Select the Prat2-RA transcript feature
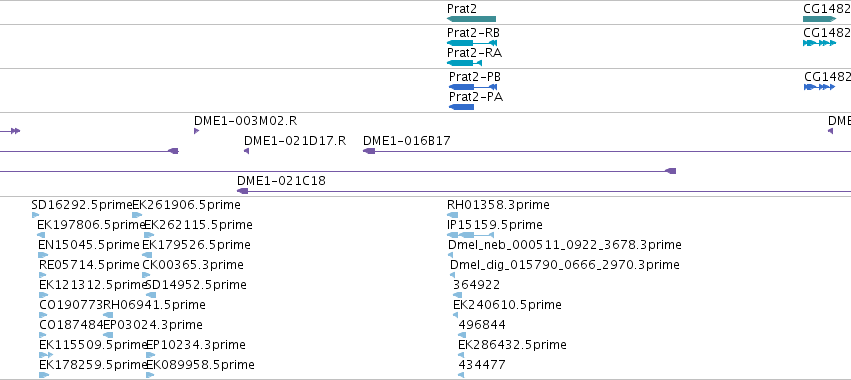The width and height of the screenshot is (851, 380). (x=464, y=63)
